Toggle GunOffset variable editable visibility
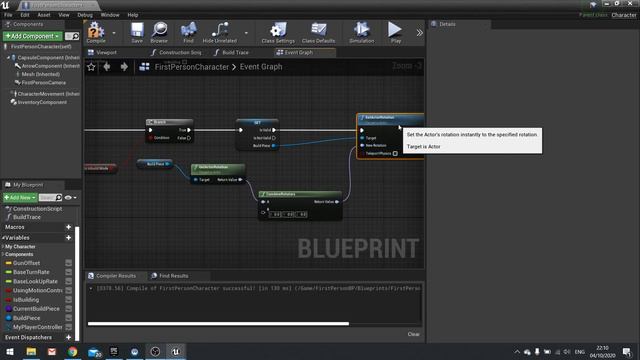 point(69,263)
